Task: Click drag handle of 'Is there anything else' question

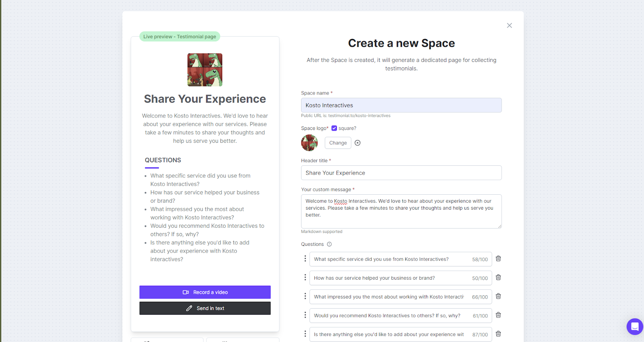Action: coord(305,334)
